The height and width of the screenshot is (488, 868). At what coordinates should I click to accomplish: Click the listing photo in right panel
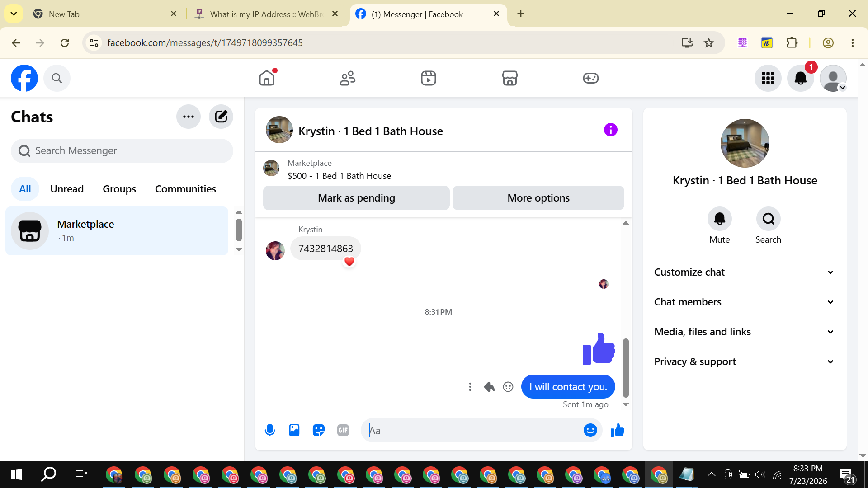[745, 143]
